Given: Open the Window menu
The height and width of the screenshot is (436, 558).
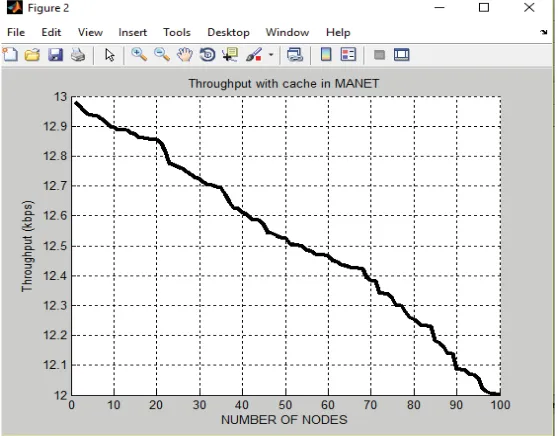Looking at the screenshot, I should (x=287, y=32).
